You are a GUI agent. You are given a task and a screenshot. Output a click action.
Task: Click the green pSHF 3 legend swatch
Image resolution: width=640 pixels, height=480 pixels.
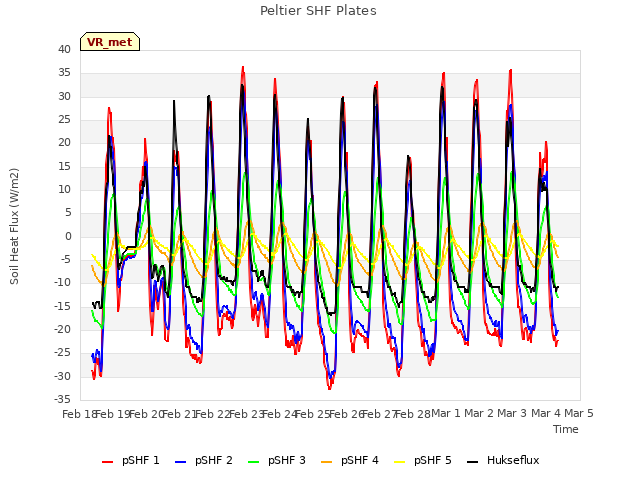pyautogui.click(x=253, y=462)
